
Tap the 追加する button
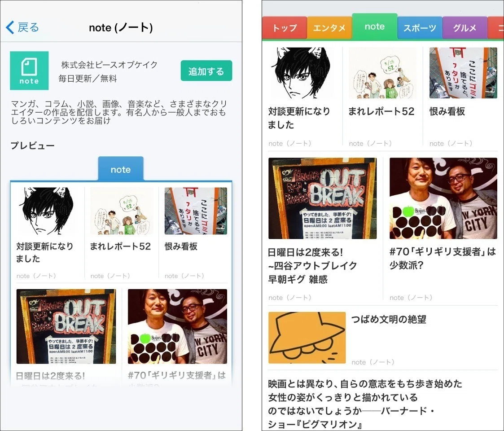(206, 71)
